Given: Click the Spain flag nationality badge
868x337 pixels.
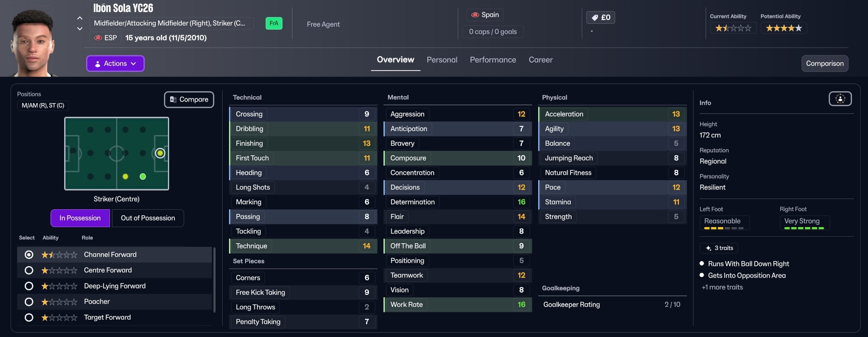Looking at the screenshot, I should click(485, 15).
